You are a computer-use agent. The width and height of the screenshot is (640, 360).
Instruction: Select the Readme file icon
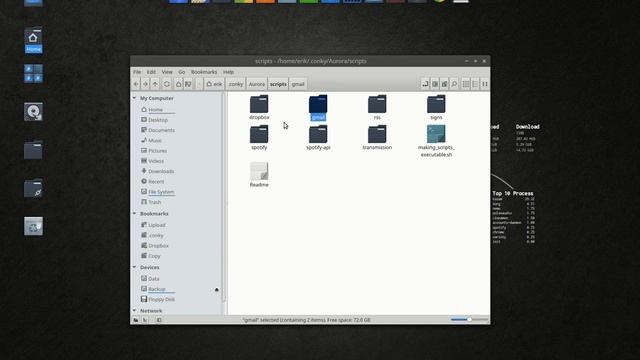(x=259, y=171)
